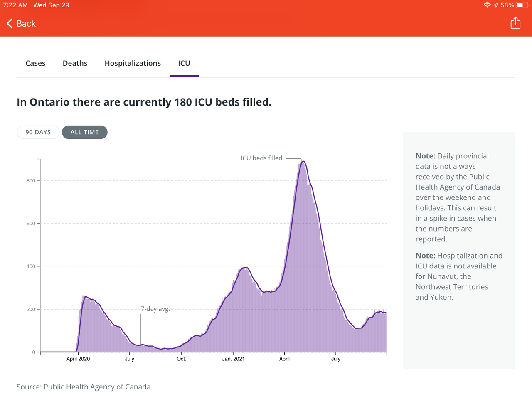Open the Deaths tab
The width and height of the screenshot is (532, 399).
pos(75,63)
